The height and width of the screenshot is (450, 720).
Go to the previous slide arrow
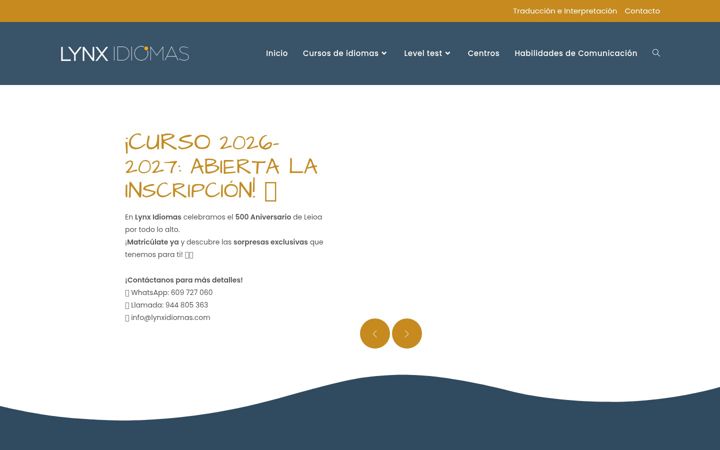[x=375, y=333]
